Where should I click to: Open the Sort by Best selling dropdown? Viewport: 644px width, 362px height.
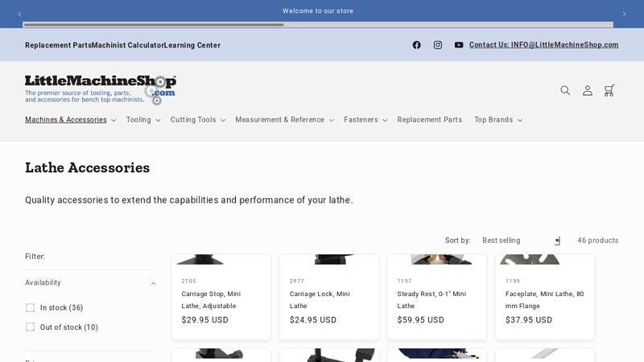520,241
